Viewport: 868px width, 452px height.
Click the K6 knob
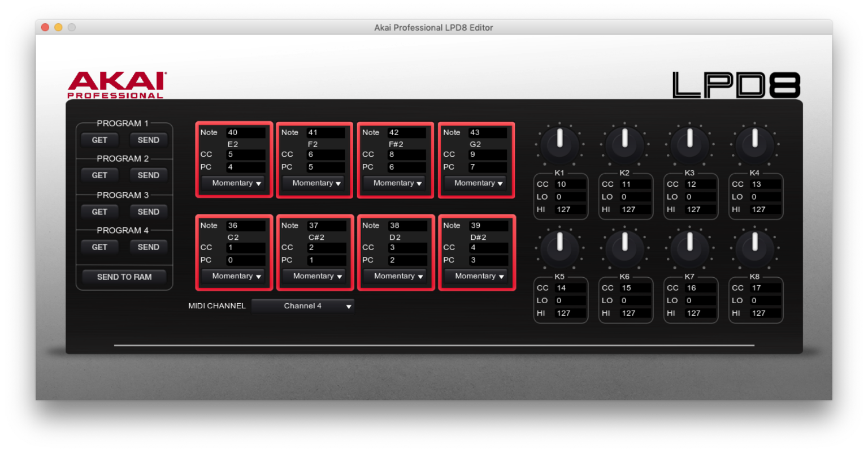tap(624, 248)
